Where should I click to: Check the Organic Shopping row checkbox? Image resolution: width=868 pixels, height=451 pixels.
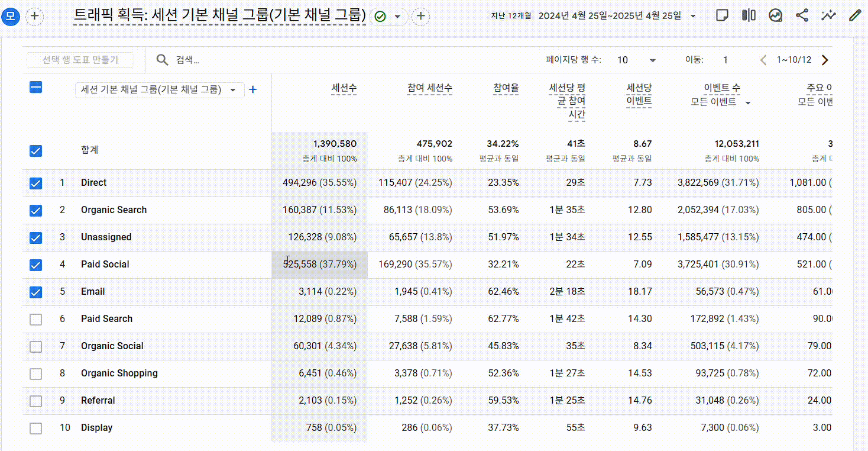pos(35,373)
